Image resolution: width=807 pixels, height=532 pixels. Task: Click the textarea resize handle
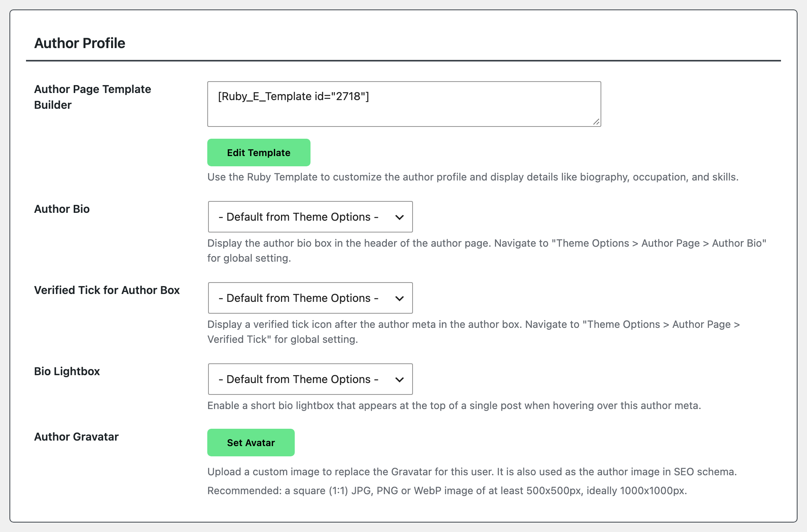click(x=596, y=122)
